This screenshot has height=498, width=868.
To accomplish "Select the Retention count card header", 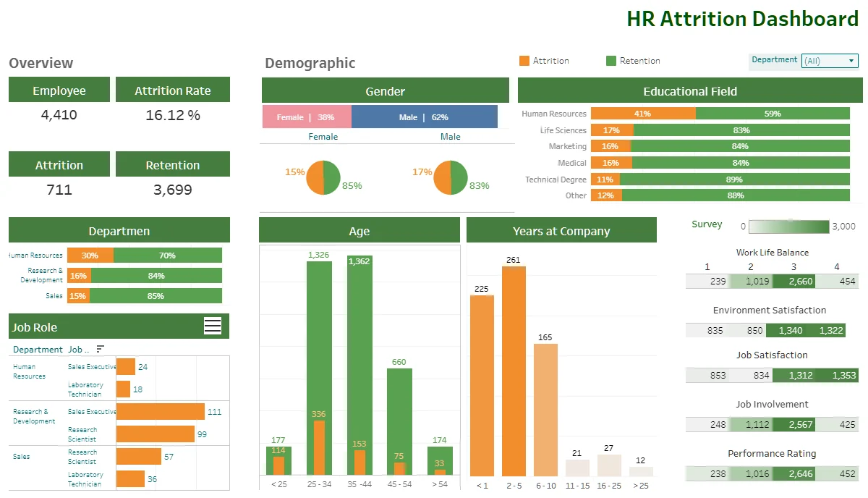I will tap(173, 164).
